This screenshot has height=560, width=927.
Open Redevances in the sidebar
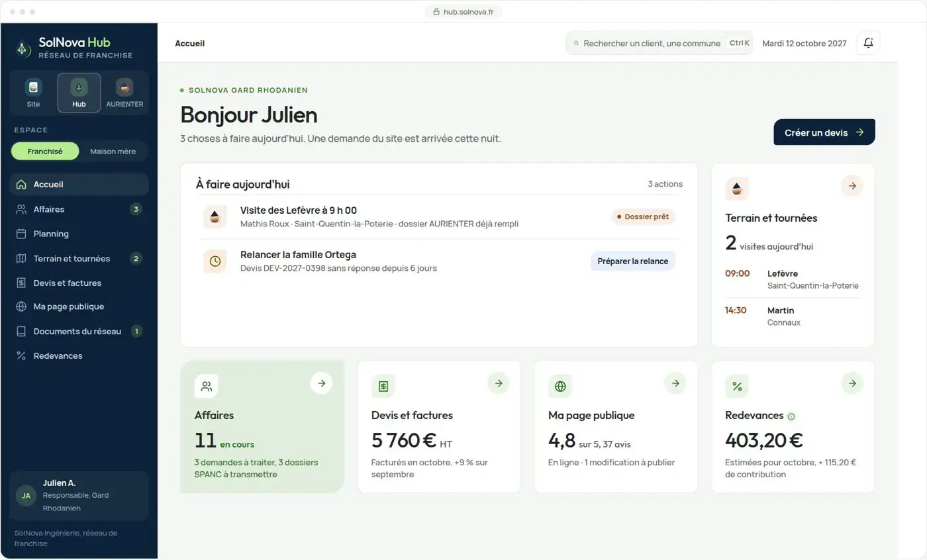point(79,355)
